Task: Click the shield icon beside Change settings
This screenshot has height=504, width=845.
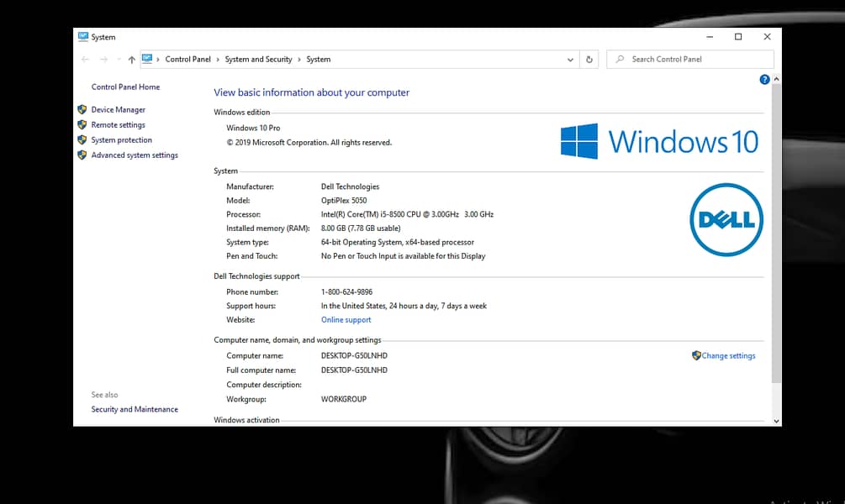Action: pyautogui.click(x=696, y=355)
